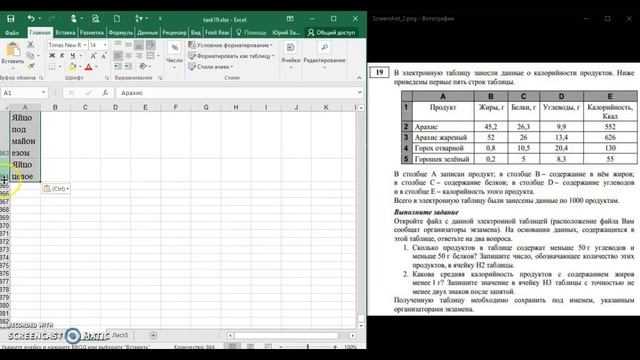Click the Помощник Tell Me box
This screenshot has width=640, height=360.
point(251,32)
